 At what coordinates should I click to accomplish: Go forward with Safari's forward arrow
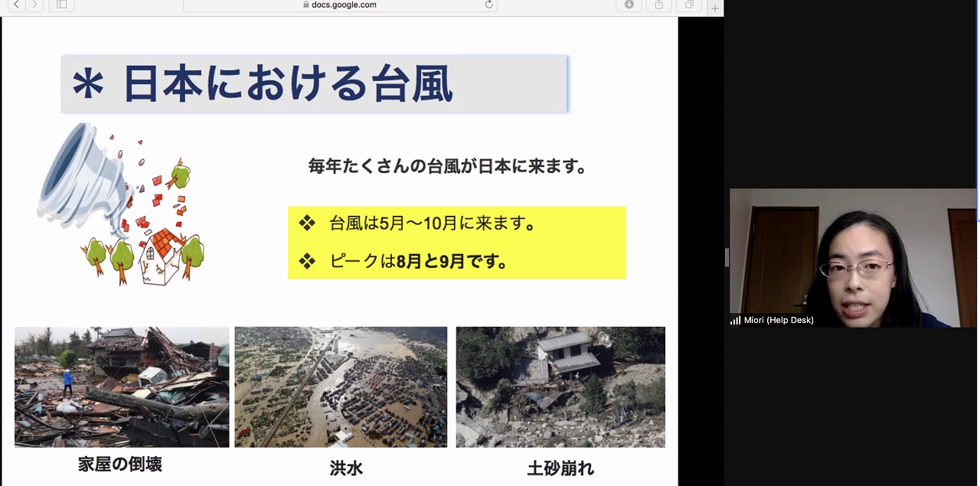pyautogui.click(x=34, y=5)
